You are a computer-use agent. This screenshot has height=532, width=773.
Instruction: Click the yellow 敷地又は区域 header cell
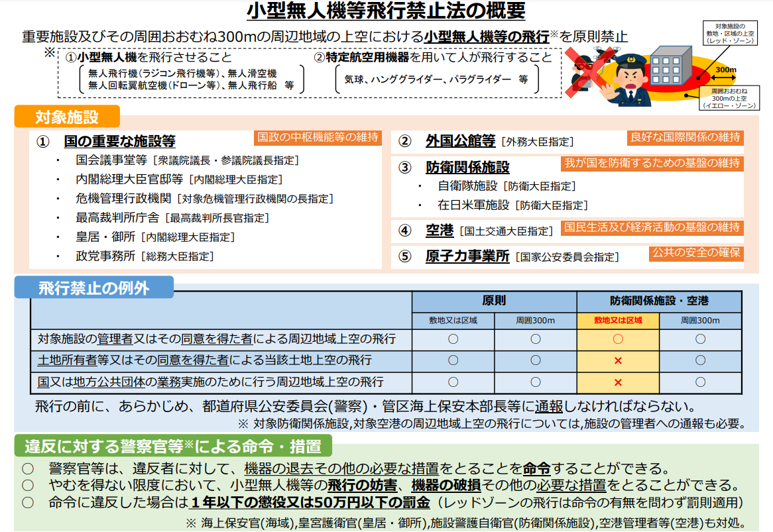click(618, 321)
